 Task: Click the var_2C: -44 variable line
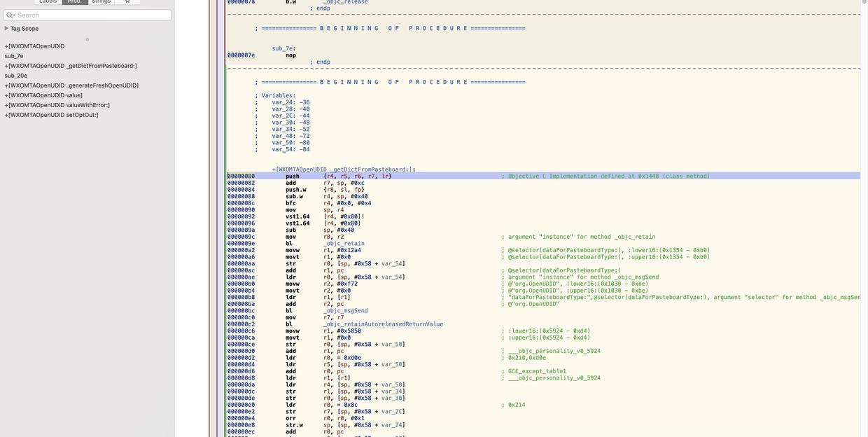pyautogui.click(x=282, y=116)
